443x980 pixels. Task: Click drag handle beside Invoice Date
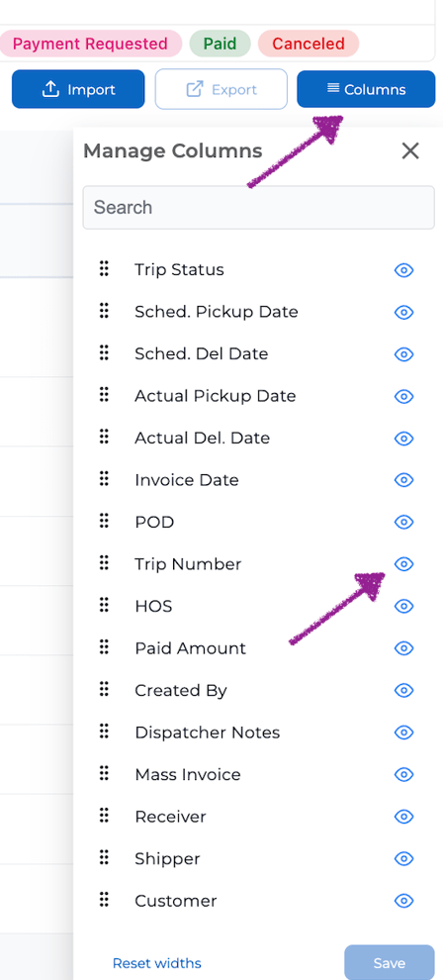tap(104, 479)
